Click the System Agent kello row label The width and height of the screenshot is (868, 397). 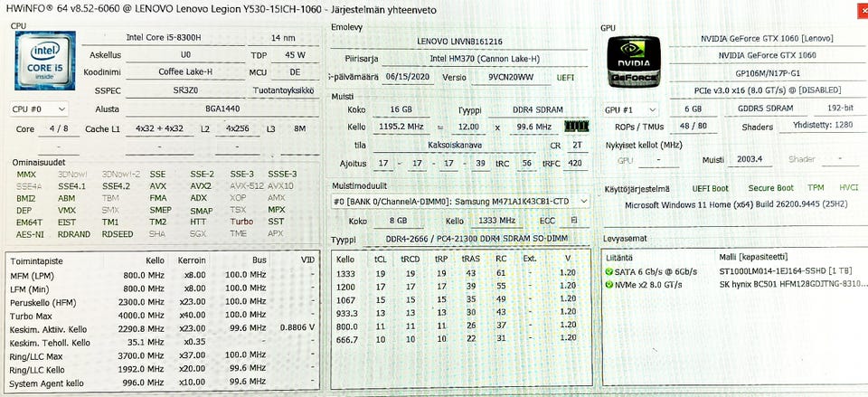click(47, 383)
